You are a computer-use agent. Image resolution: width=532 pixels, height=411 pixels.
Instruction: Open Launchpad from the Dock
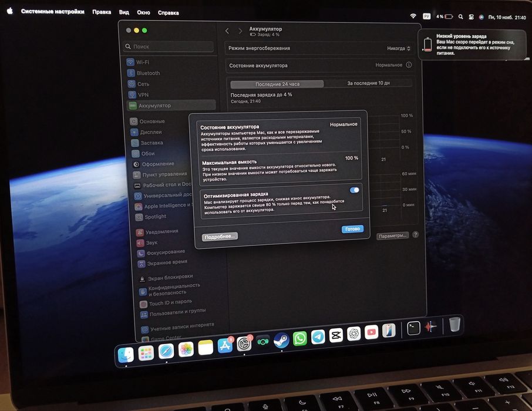pos(146,353)
